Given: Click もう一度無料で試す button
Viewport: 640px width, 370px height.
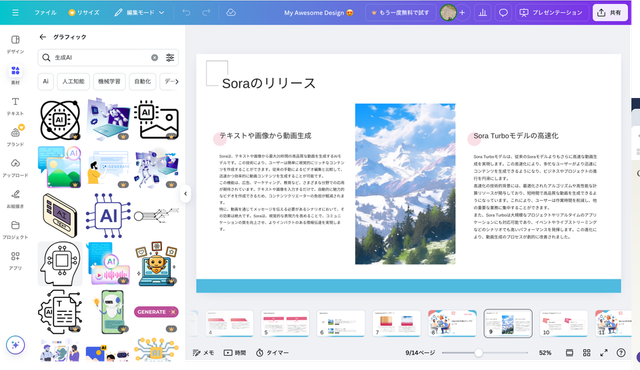Looking at the screenshot, I should (400, 13).
